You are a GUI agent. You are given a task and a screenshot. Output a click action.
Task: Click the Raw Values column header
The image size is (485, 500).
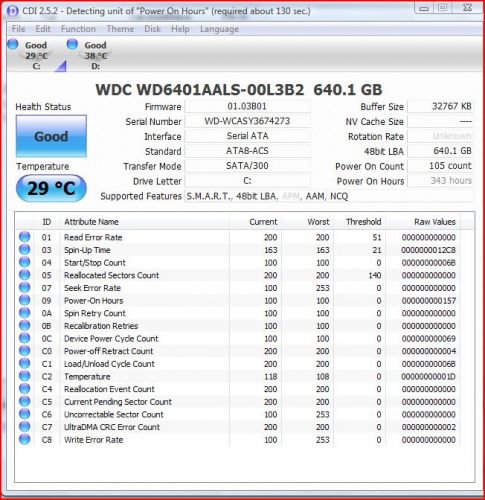422,222
